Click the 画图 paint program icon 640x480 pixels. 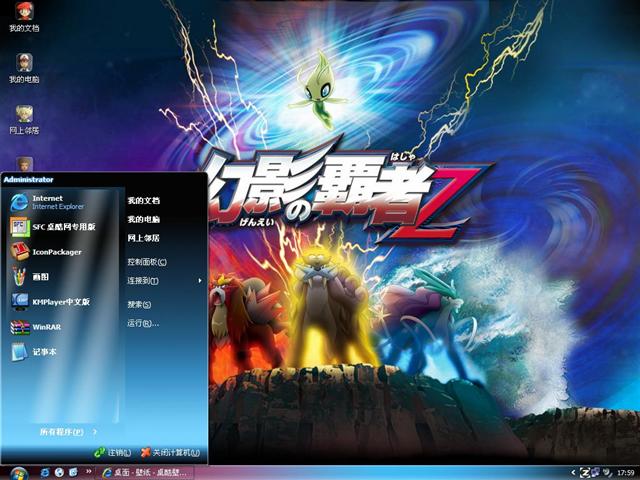(x=19, y=276)
